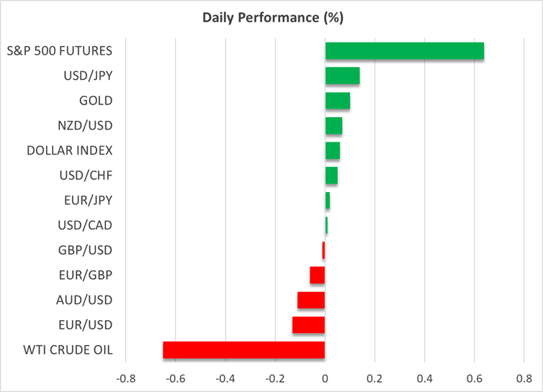The width and height of the screenshot is (543, 392).
Task: Click the Daily Performance (%) chart title
Action: tap(271, 16)
